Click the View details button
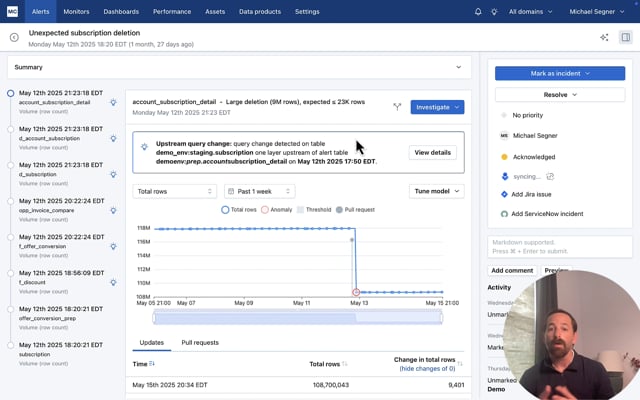This screenshot has height=400, width=640. coord(432,152)
